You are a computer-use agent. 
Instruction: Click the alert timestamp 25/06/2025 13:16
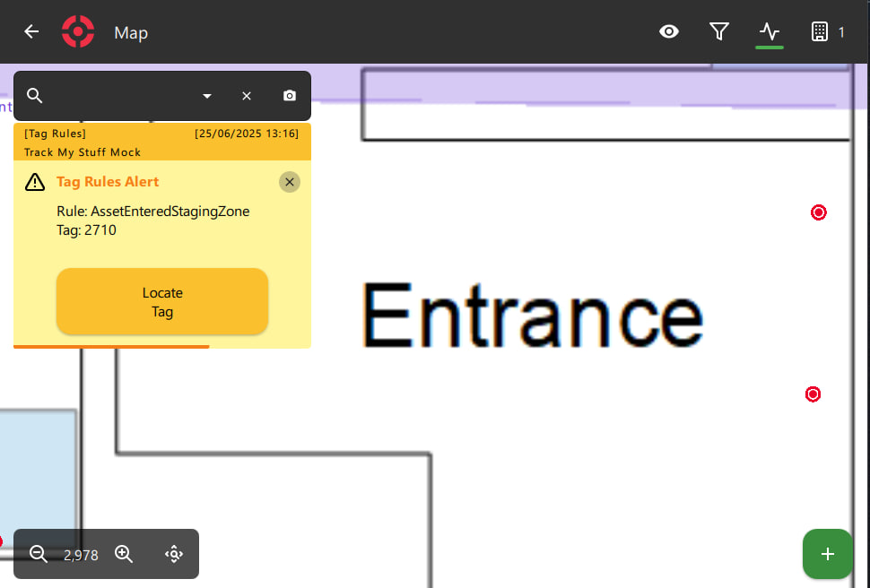click(247, 134)
